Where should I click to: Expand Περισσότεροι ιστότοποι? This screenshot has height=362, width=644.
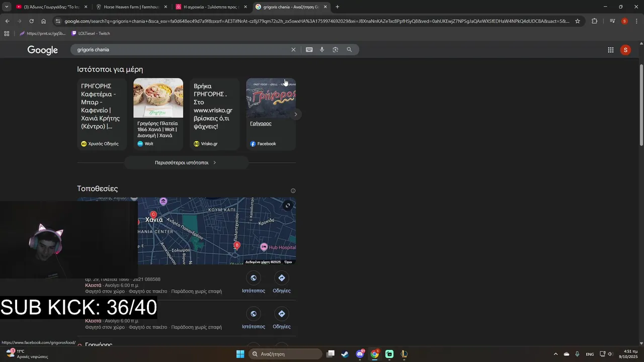[186, 162]
